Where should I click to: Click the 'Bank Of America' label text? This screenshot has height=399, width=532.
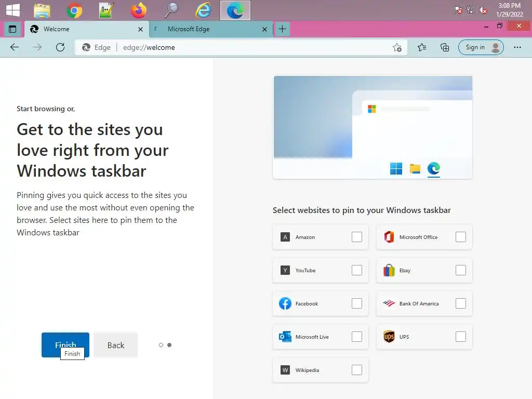coord(419,303)
